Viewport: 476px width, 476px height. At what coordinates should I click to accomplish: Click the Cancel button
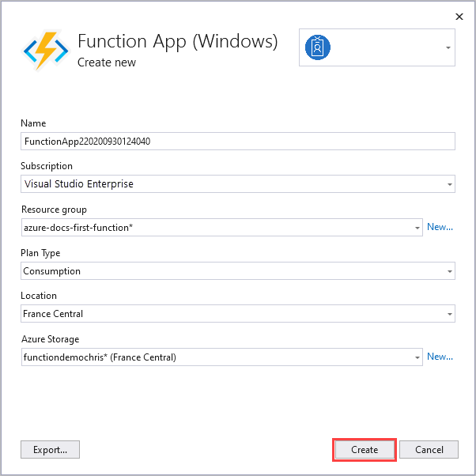coord(429,450)
